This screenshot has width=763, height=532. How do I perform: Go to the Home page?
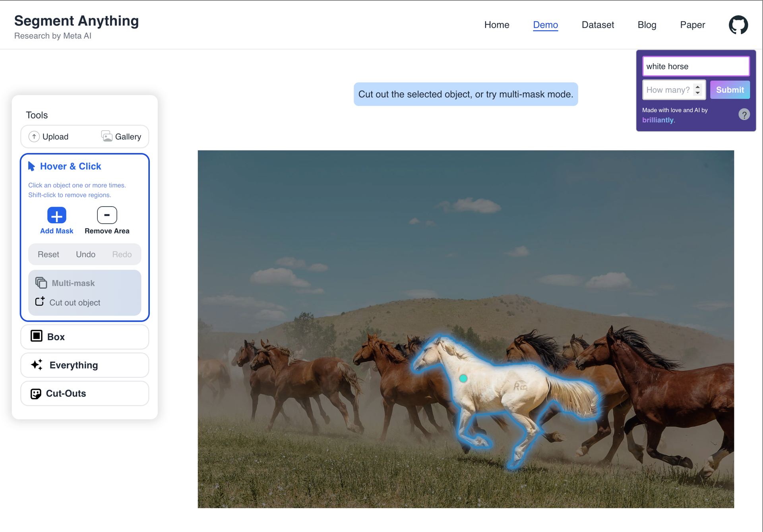[497, 25]
